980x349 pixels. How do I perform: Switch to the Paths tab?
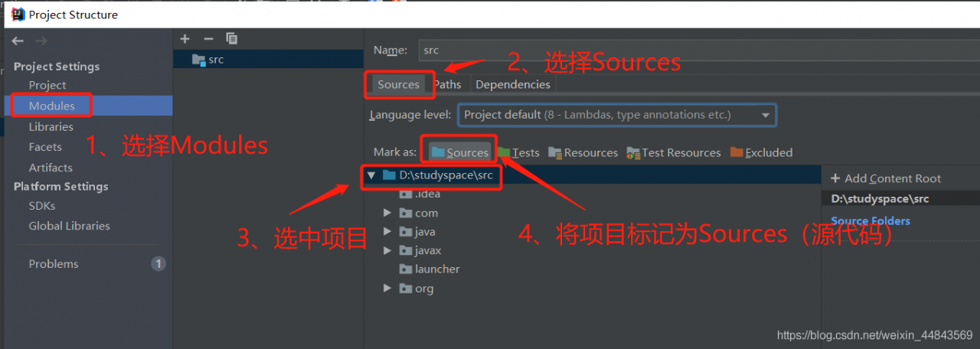[448, 84]
